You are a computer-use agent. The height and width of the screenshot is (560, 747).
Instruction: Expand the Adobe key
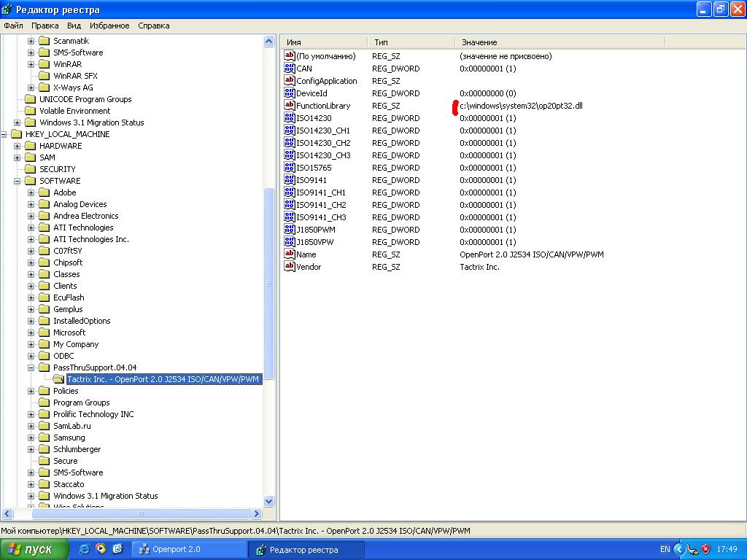(31, 192)
